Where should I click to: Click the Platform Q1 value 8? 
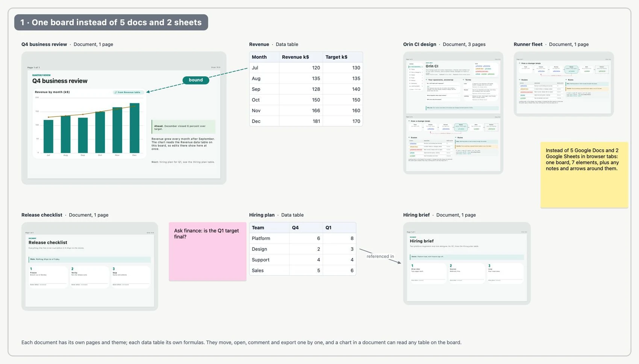339,239
